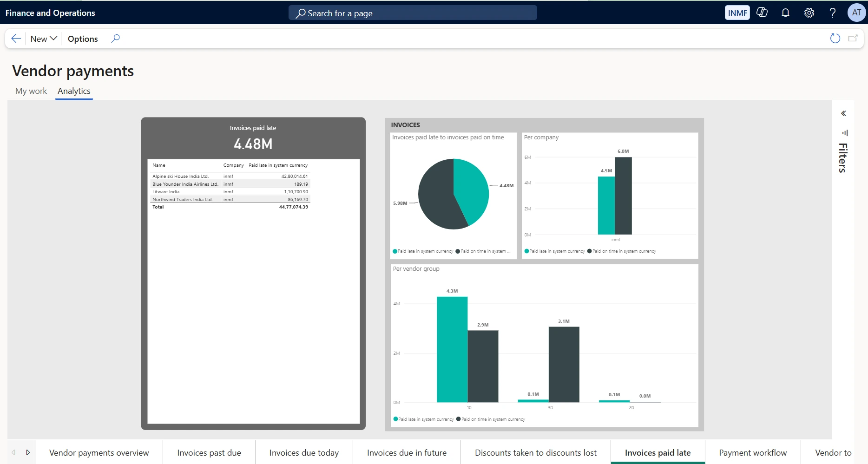Image resolution: width=868 pixels, height=464 pixels.
Task: Switch company using INMF button
Action: point(737,13)
